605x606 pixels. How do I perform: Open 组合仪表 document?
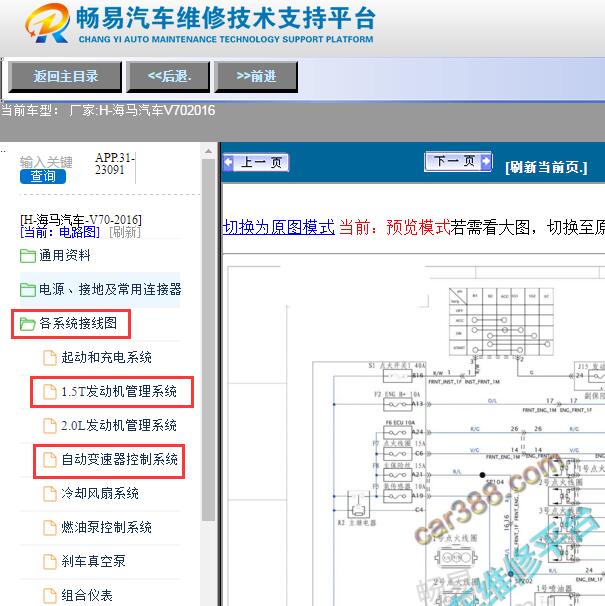pos(87,596)
